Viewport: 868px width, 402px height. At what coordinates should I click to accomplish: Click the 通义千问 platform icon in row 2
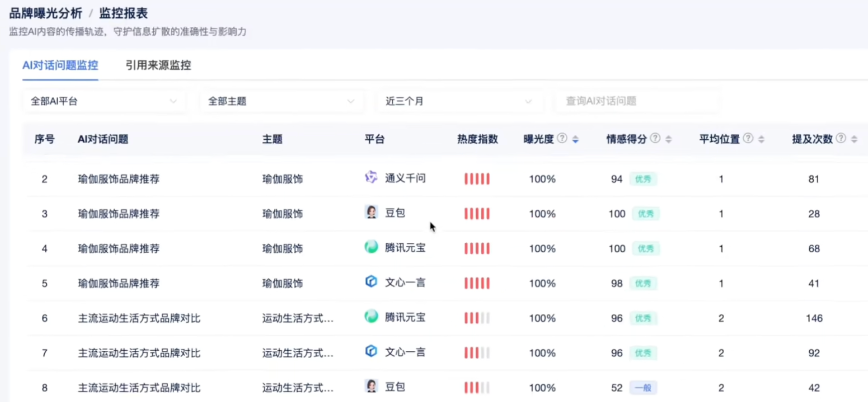[371, 178]
